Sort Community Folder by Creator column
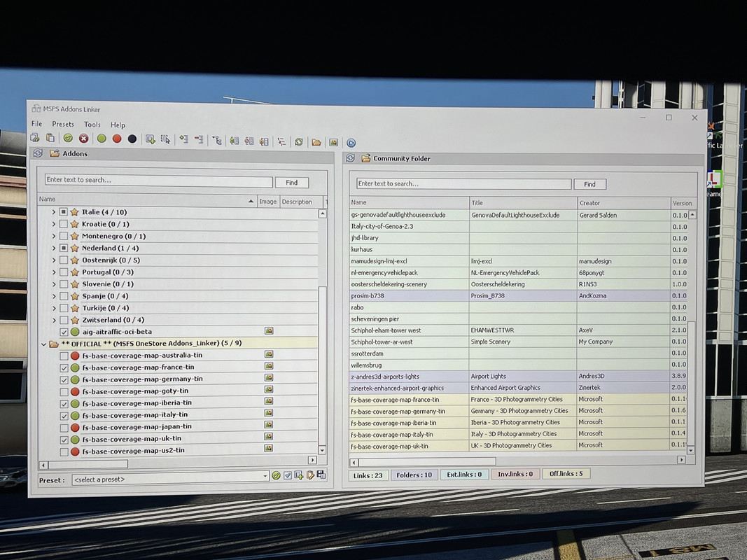The image size is (747, 560). tap(624, 203)
